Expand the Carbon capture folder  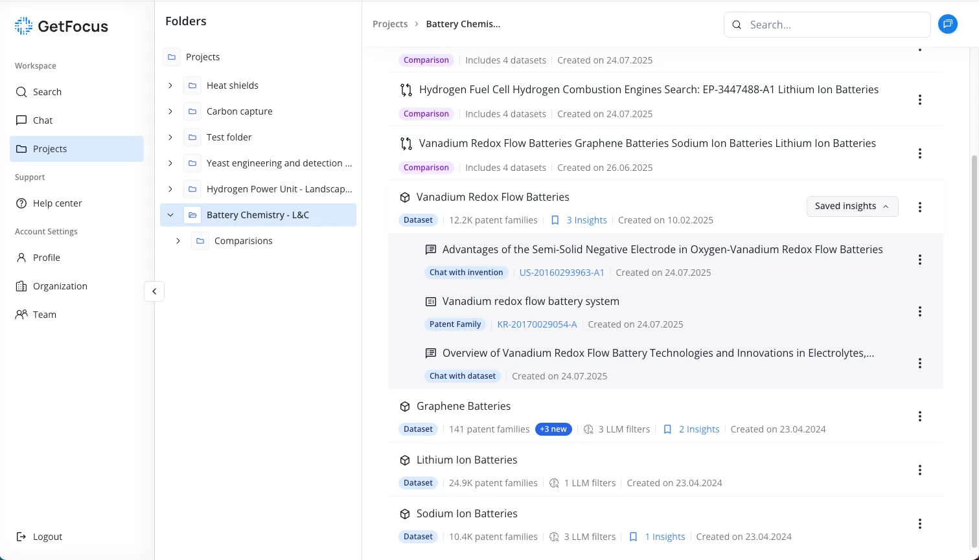coord(170,111)
